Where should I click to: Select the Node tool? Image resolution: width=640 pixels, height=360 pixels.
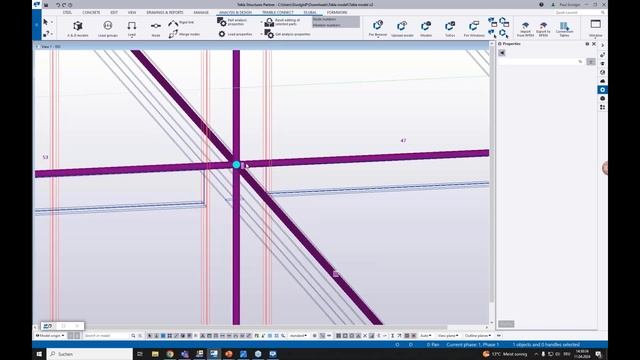(156, 29)
